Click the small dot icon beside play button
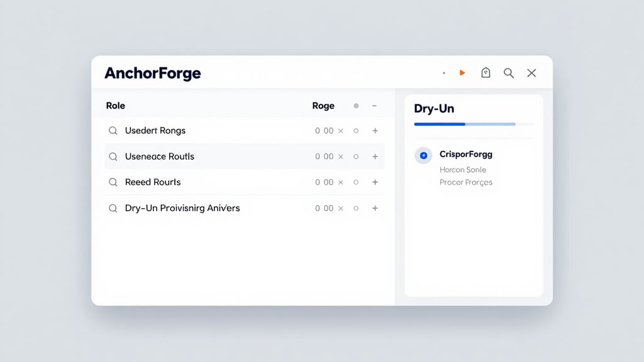The width and height of the screenshot is (644, 362). (444, 73)
